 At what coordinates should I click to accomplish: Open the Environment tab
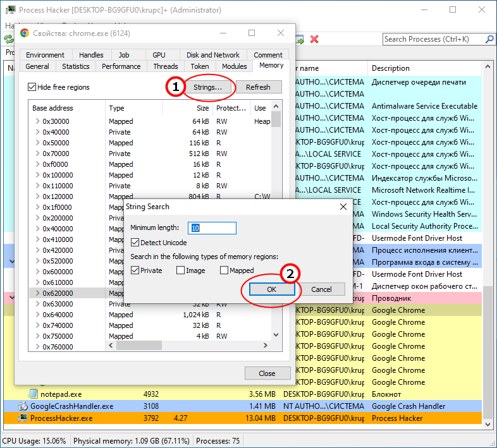45,55
